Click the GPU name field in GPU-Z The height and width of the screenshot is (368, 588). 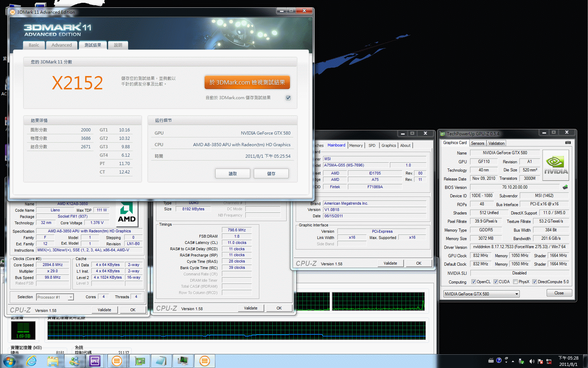point(505,153)
